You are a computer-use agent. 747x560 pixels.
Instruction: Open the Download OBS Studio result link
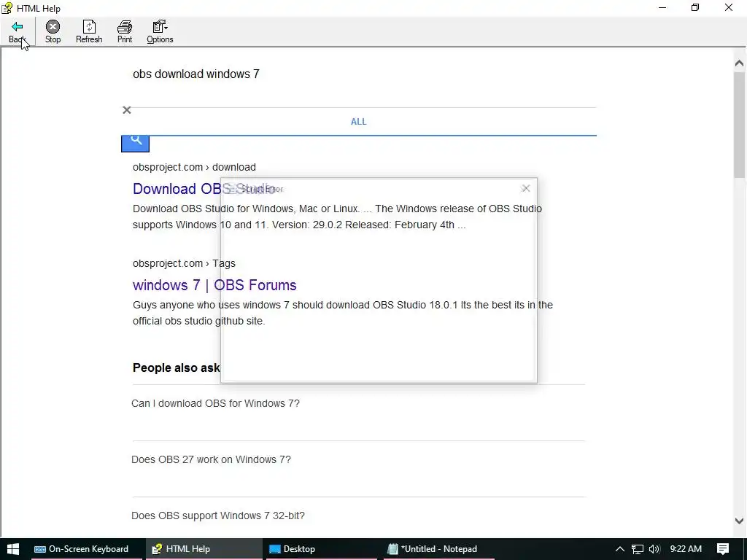pos(204,189)
